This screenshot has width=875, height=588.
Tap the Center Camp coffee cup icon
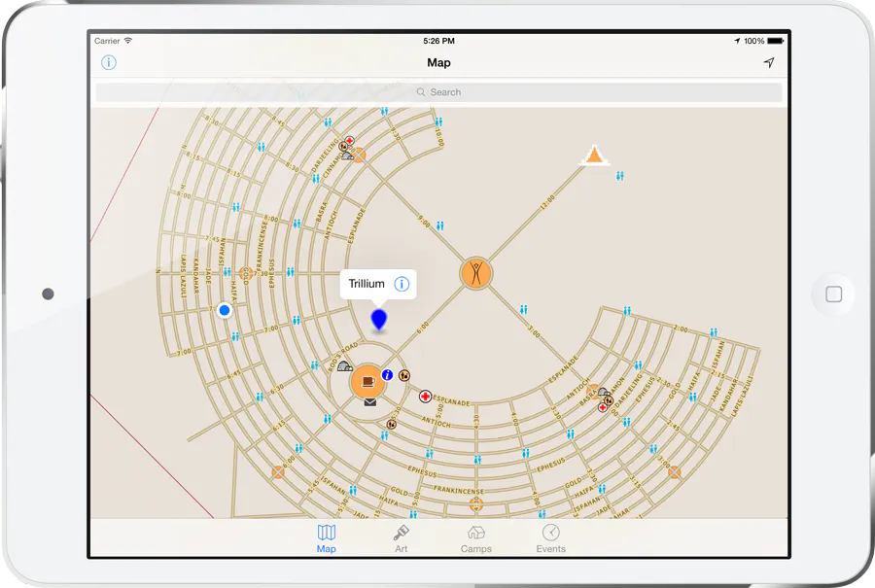[367, 382]
